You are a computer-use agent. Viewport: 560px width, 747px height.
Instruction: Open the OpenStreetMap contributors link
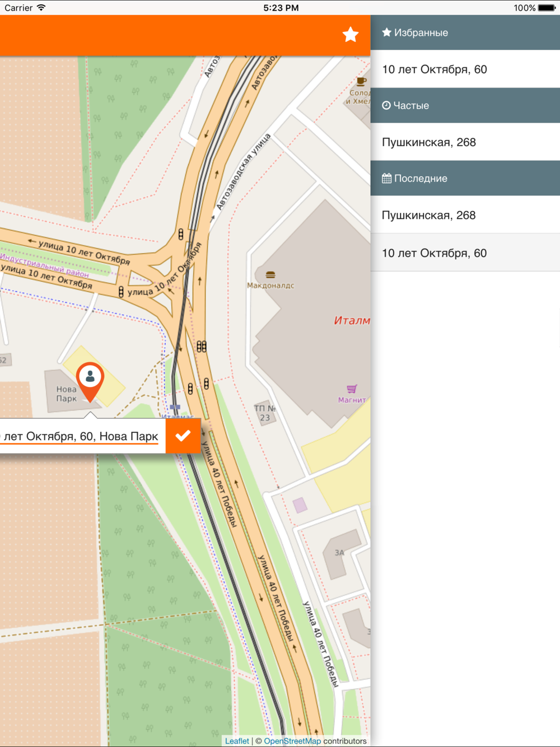click(x=292, y=741)
